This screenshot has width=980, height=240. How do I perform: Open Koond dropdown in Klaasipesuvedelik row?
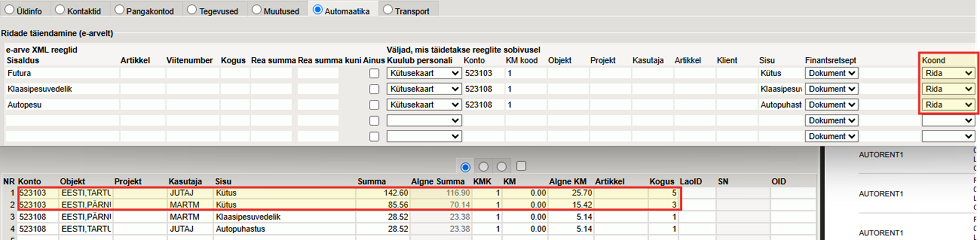(948, 89)
